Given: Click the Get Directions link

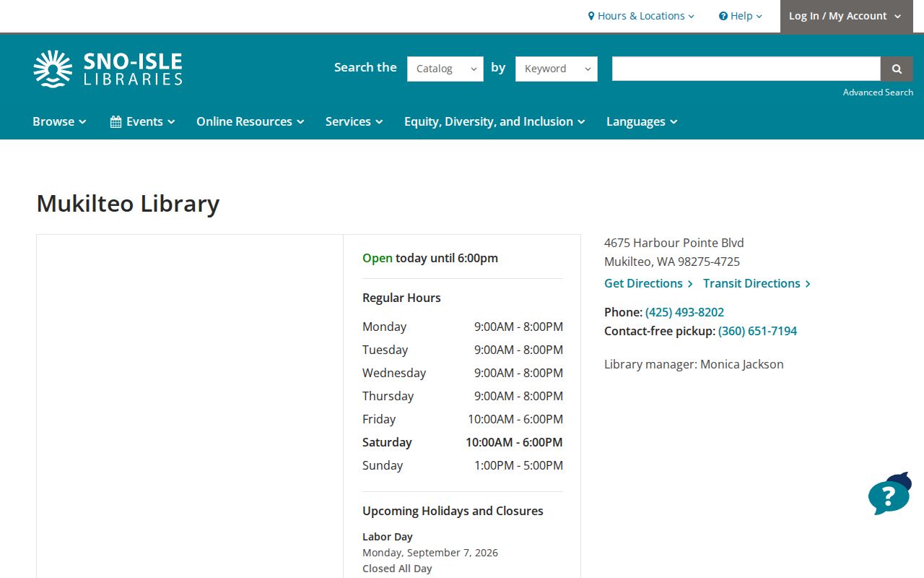Looking at the screenshot, I should point(648,283).
